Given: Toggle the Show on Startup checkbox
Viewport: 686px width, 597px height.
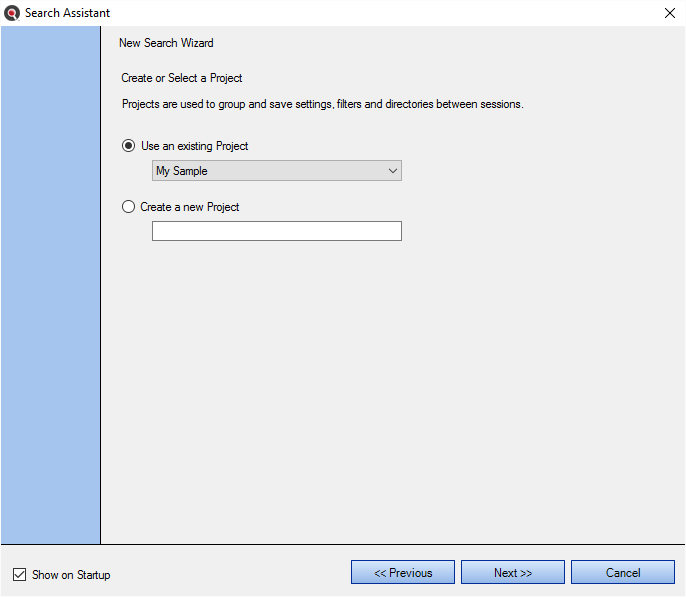Looking at the screenshot, I should tap(19, 574).
